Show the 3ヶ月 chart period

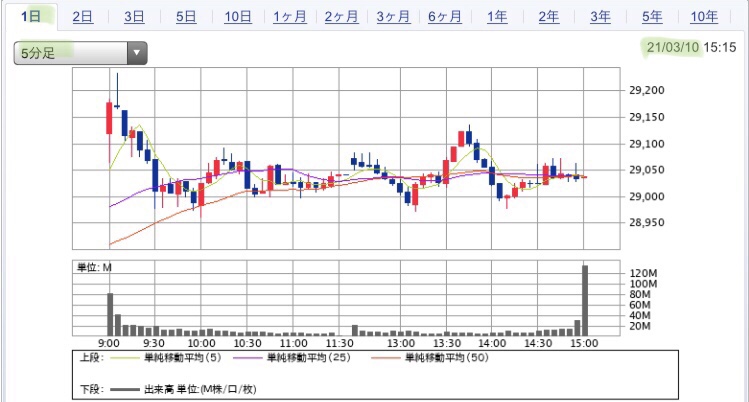[x=393, y=17]
